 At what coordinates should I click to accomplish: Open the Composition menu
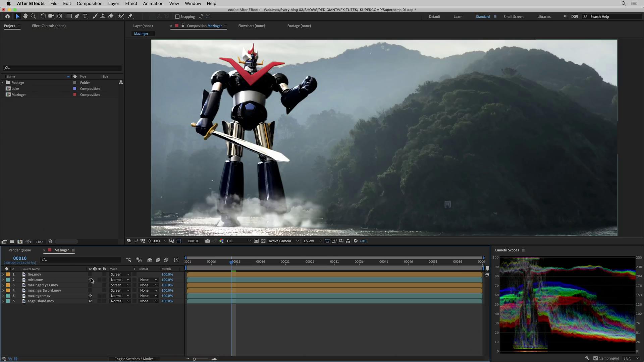tap(89, 3)
